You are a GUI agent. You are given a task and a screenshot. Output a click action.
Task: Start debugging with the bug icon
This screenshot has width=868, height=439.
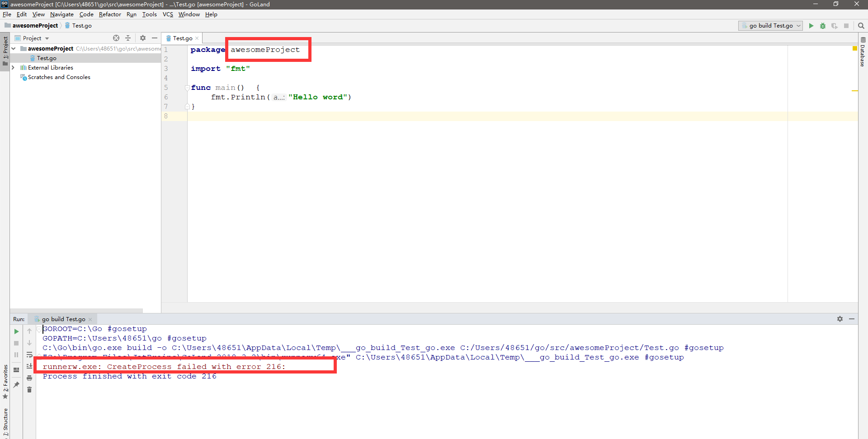coord(823,26)
